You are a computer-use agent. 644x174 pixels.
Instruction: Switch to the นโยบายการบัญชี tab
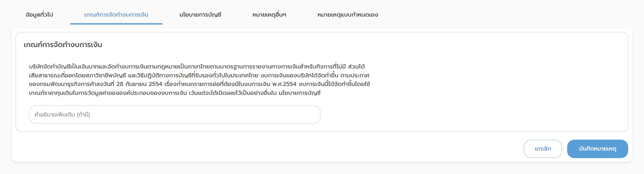pos(200,15)
